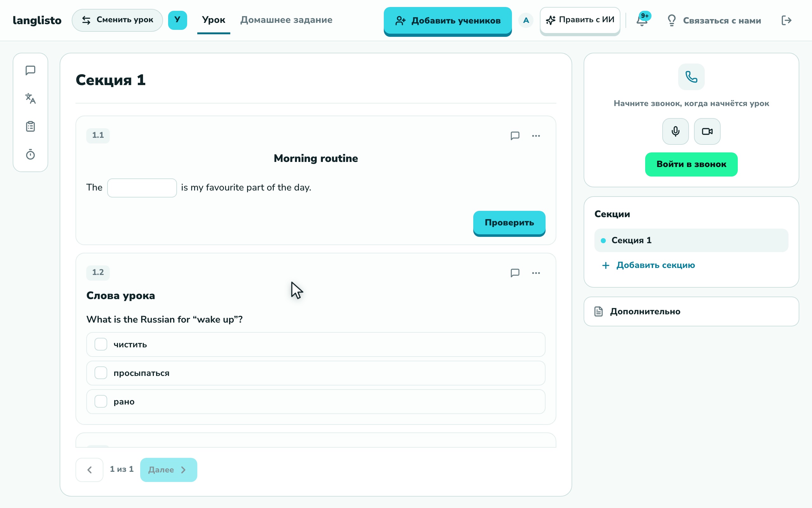Expand the Дополнительно panel

(691, 311)
